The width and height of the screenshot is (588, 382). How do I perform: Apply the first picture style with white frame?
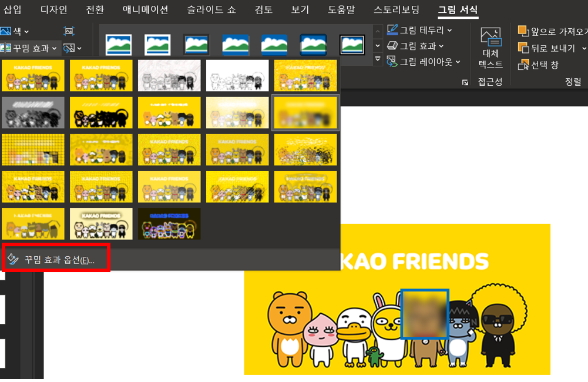coord(119,45)
